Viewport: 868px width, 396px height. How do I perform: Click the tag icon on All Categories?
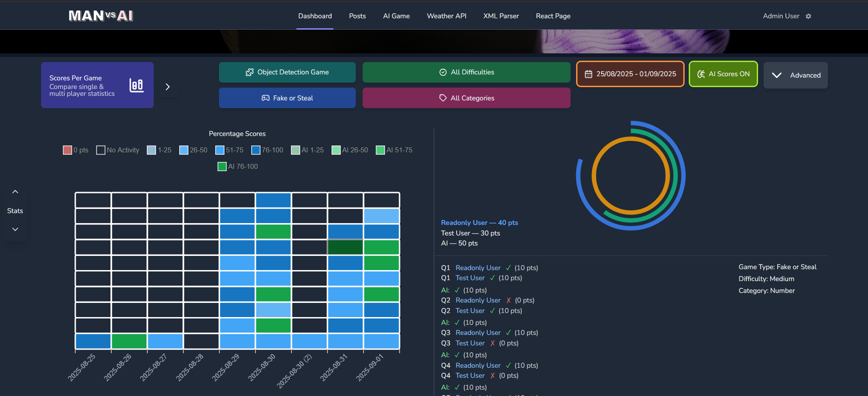coord(443,98)
